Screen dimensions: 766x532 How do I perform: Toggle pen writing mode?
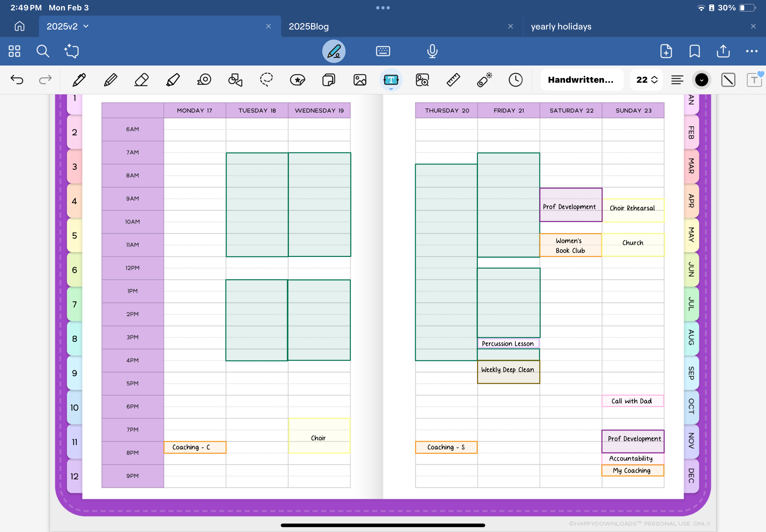point(333,51)
